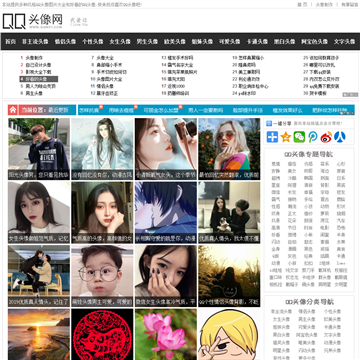The width and height of the screenshot is (360, 360).
Task: Open 情侣头像 in the black navigation bar
Action: [65, 42]
